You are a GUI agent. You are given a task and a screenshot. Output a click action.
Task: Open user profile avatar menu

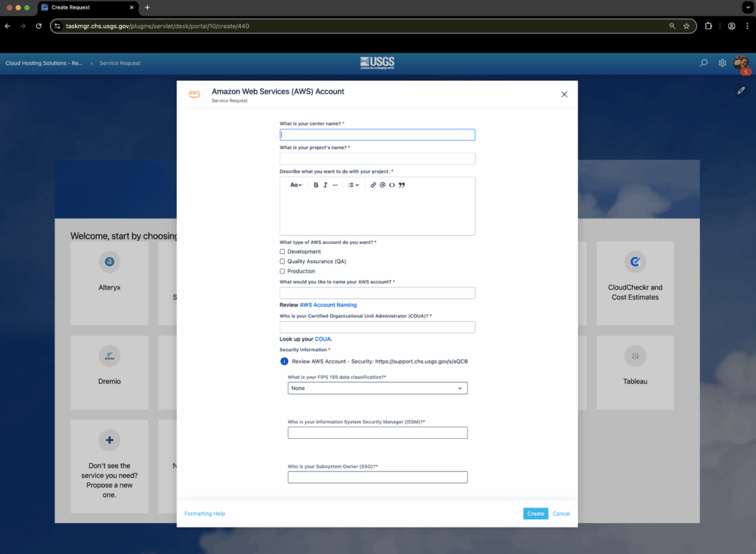point(741,64)
